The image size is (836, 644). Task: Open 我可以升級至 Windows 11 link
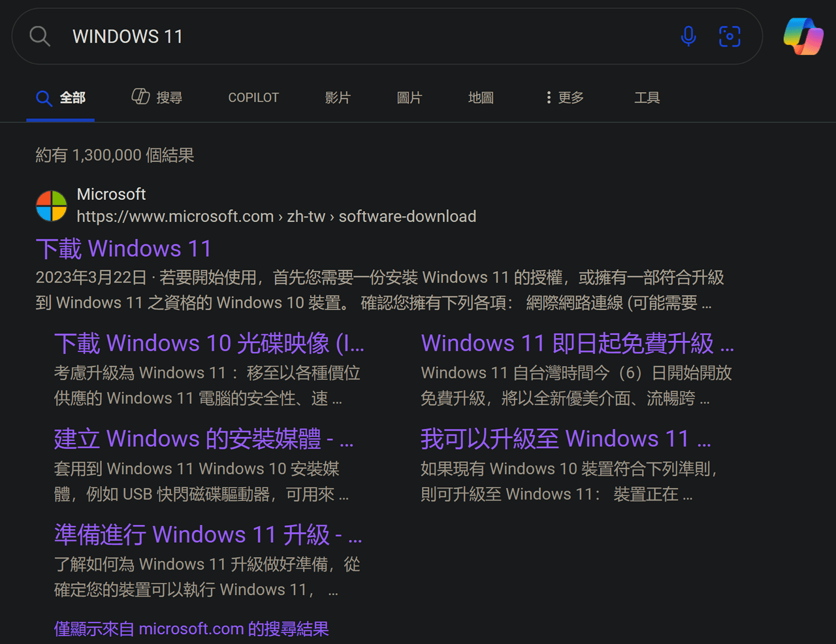[x=566, y=439]
